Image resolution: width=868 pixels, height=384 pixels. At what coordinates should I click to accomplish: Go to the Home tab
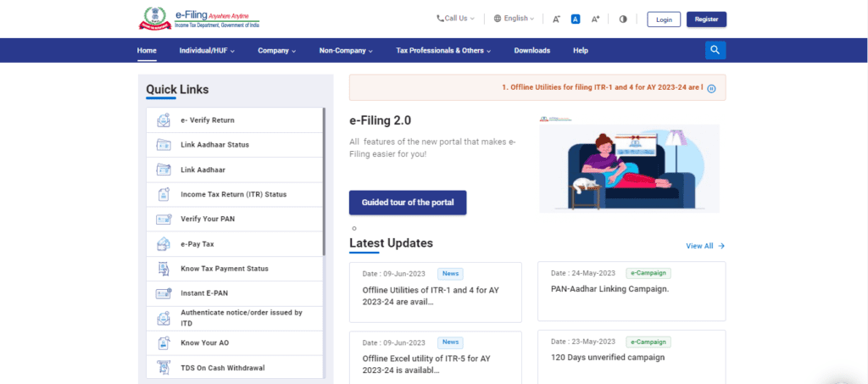[x=147, y=50]
